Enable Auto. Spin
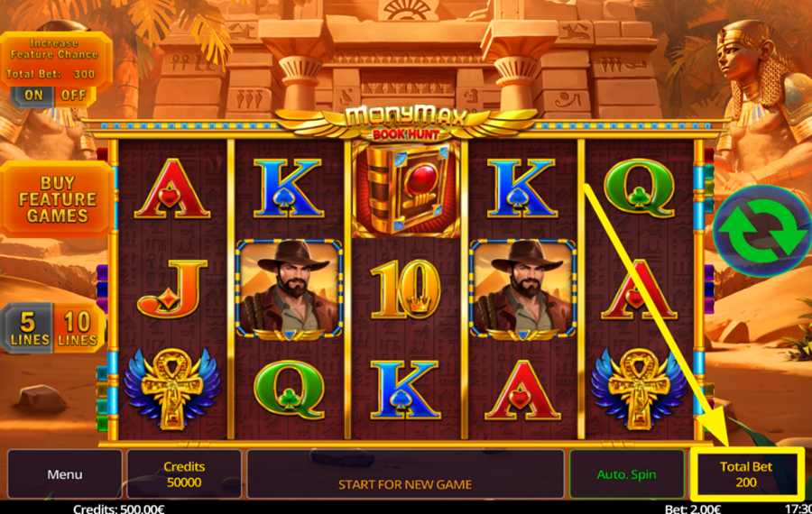812x514 pixels. (x=627, y=474)
